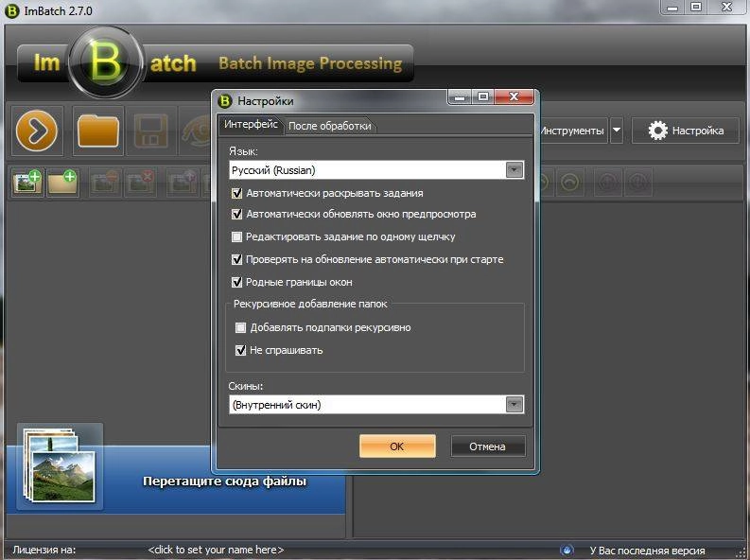Click the add folder icon with green plus
The width and height of the screenshot is (750, 560).
pos(62,183)
